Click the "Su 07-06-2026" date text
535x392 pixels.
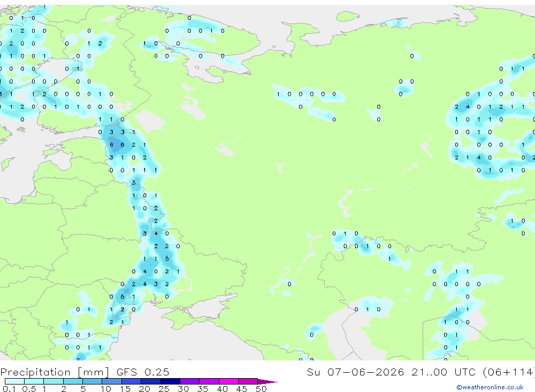point(355,372)
